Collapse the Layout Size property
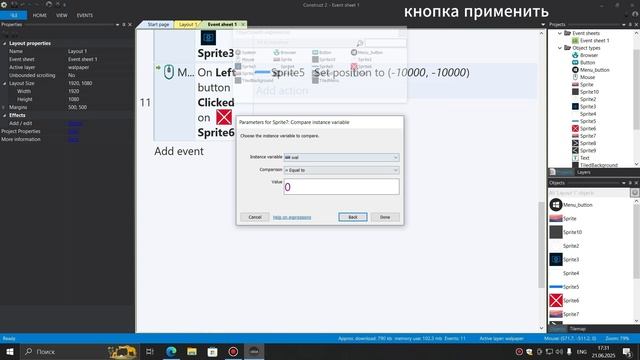 coord(4,83)
